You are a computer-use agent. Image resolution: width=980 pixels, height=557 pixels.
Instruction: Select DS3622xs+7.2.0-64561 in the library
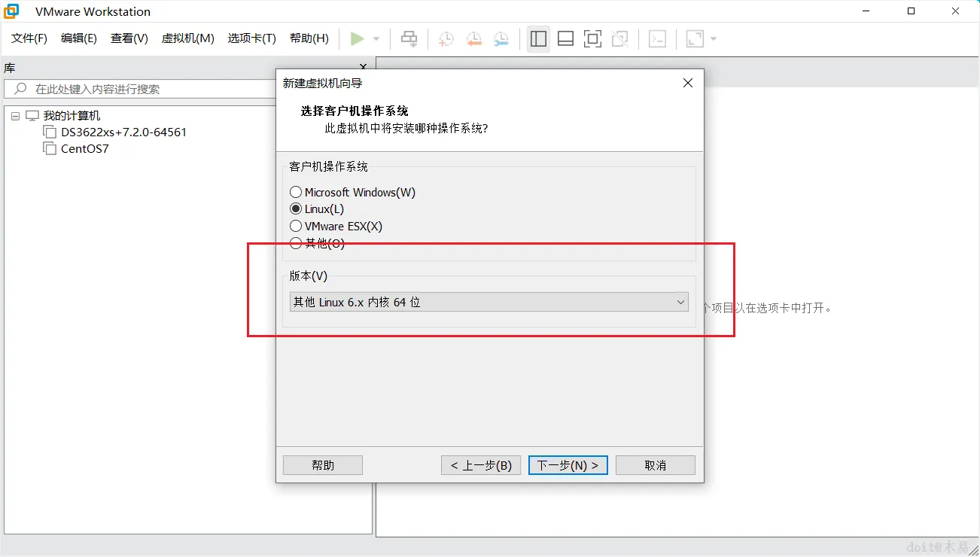pyautogui.click(x=124, y=132)
